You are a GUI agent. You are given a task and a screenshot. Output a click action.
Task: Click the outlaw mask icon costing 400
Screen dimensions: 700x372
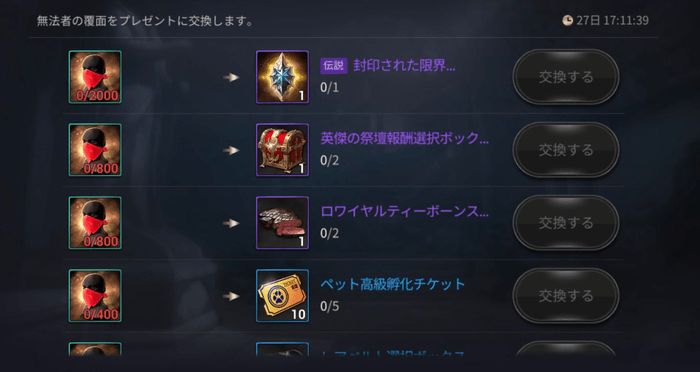(x=95, y=296)
